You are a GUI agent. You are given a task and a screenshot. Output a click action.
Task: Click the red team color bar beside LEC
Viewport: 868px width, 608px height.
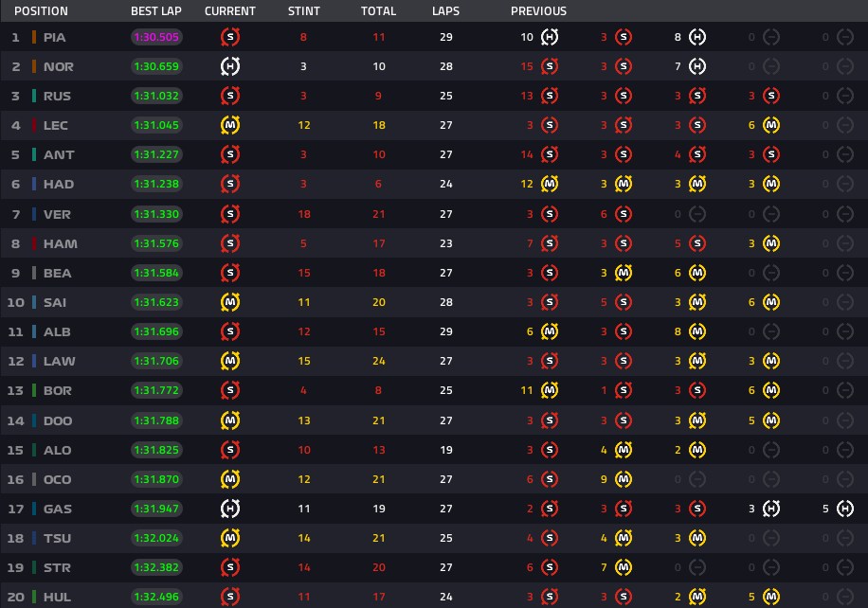pos(34,125)
